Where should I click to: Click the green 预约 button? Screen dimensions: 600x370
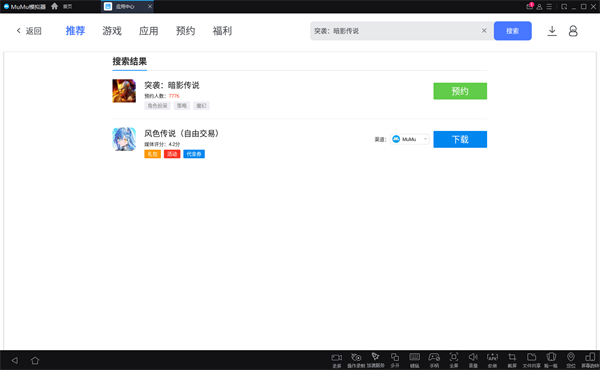(460, 91)
